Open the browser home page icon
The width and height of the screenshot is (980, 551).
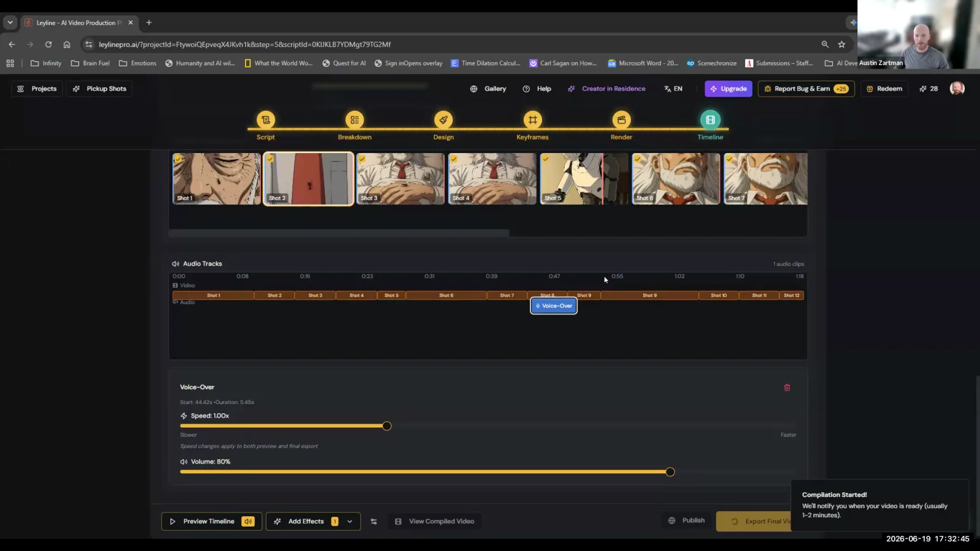pyautogui.click(x=67, y=45)
